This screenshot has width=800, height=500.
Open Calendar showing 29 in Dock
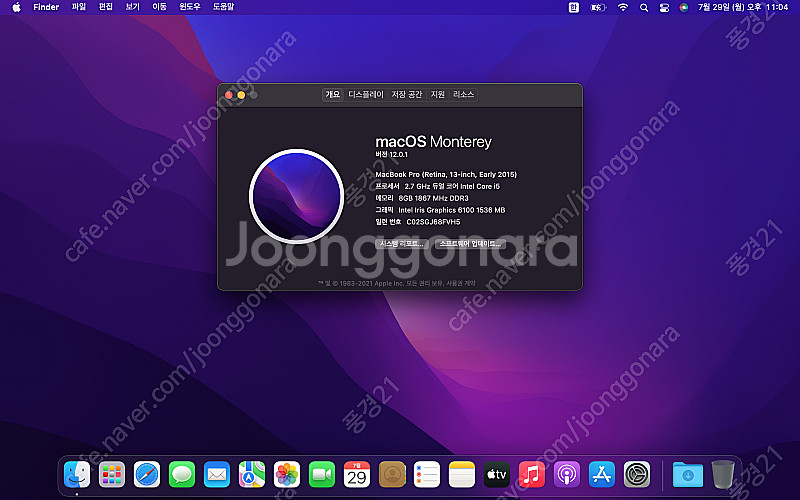coord(357,474)
